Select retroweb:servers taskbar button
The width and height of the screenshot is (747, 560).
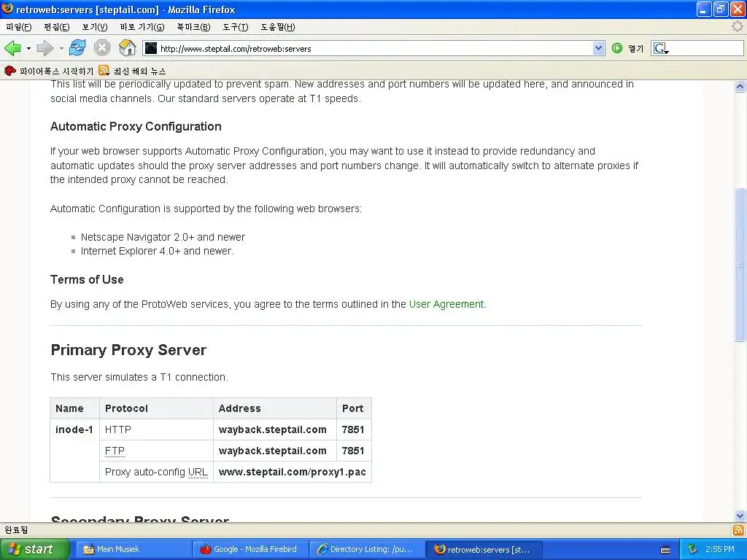tap(483, 549)
